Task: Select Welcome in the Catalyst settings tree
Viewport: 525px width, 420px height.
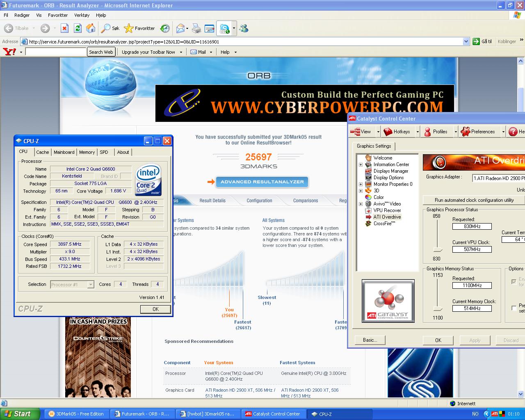Action: (x=383, y=158)
